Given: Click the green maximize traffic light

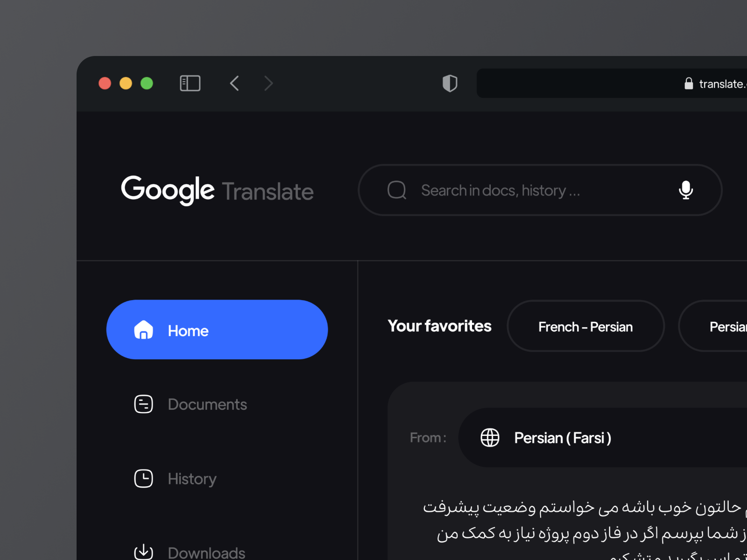Looking at the screenshot, I should pyautogui.click(x=147, y=83).
